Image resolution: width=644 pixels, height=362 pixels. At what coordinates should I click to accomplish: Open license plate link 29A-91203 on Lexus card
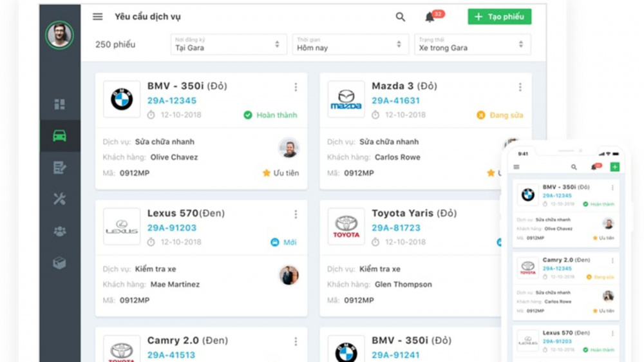pos(172,227)
